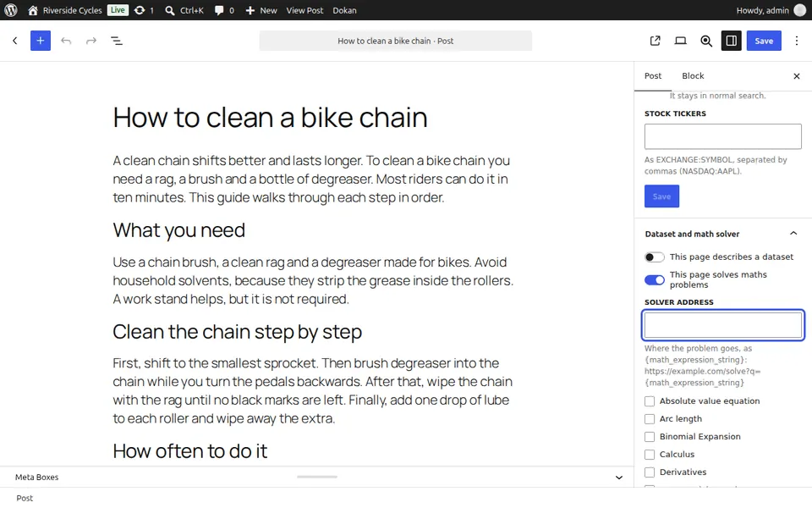Click the 'What you need' heading
The height and width of the screenshot is (508, 812).
(179, 230)
